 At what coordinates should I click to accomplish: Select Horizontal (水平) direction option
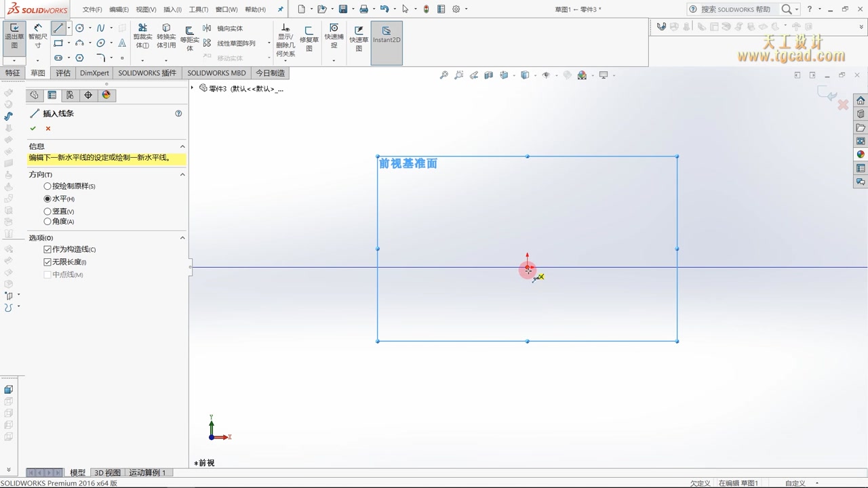click(59, 199)
